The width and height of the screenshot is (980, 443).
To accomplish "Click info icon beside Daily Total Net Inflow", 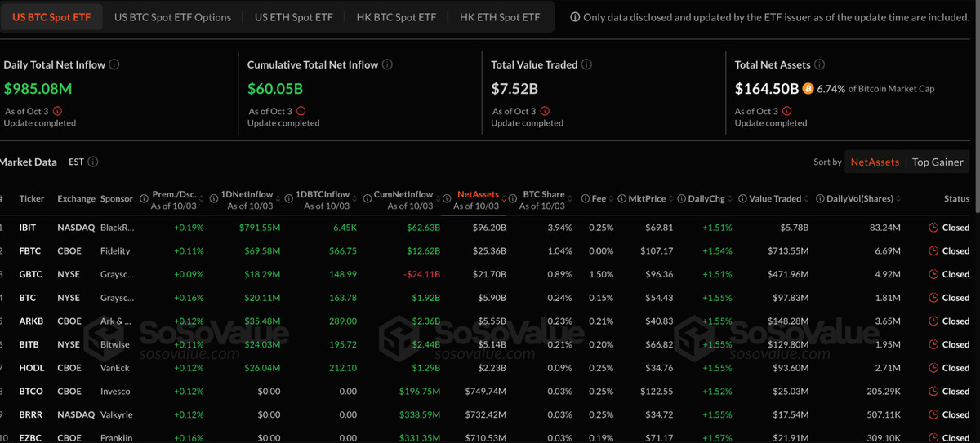I will point(114,64).
